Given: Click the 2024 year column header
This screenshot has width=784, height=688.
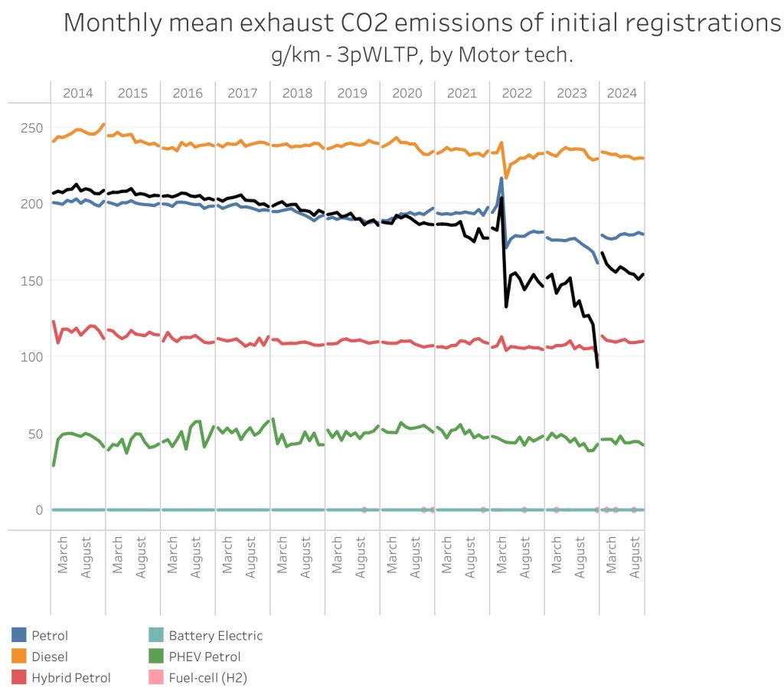Looking at the screenshot, I should point(622,93).
